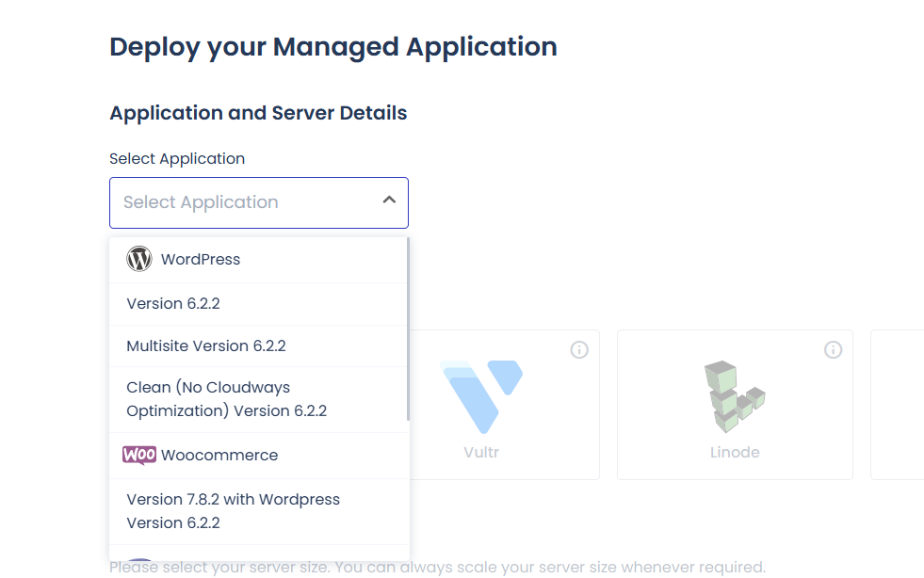This screenshot has width=924, height=578.
Task: Click Application and Server Details heading
Action: pos(258,113)
